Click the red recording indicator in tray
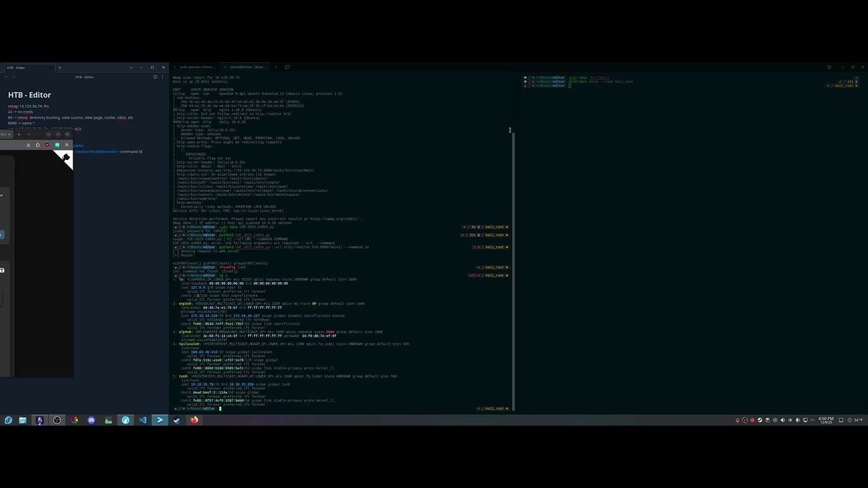868x488 pixels. [752, 420]
